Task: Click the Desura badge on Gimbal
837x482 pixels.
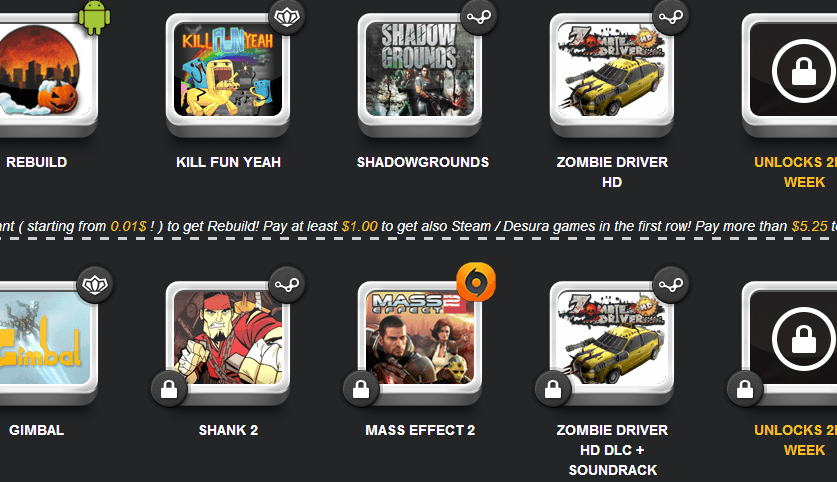Action: (x=95, y=285)
